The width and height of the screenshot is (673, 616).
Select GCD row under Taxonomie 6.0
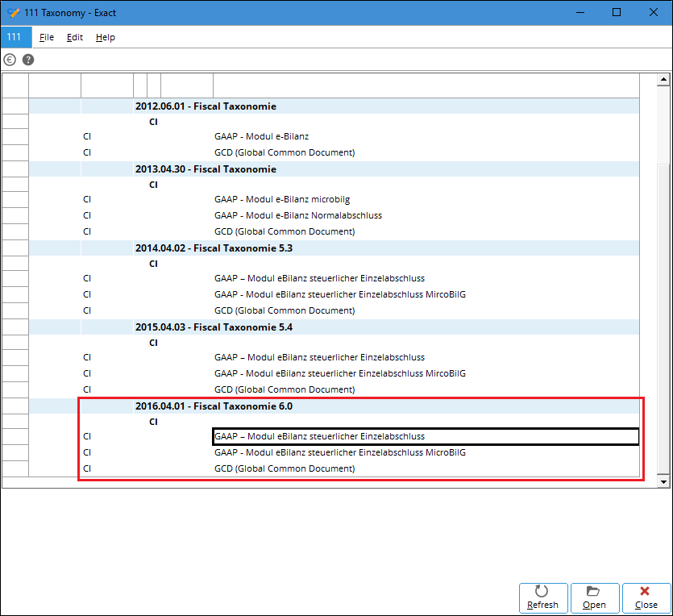click(334, 468)
